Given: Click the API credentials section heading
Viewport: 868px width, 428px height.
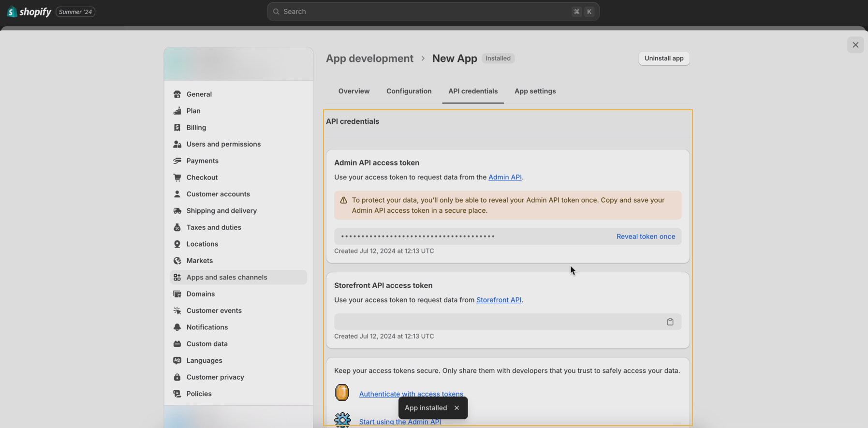Looking at the screenshot, I should coord(353,121).
